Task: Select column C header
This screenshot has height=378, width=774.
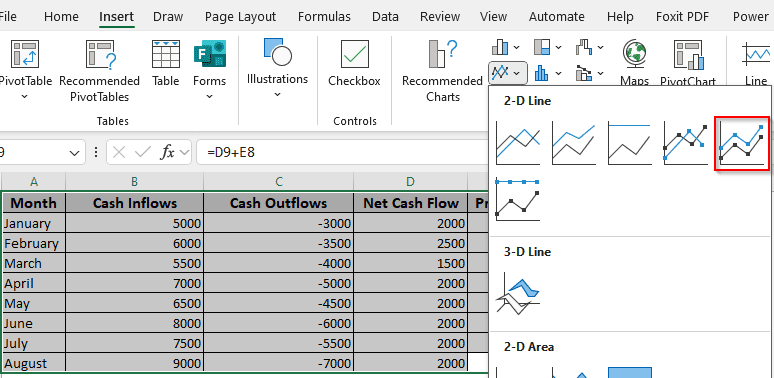Action: tap(278, 182)
